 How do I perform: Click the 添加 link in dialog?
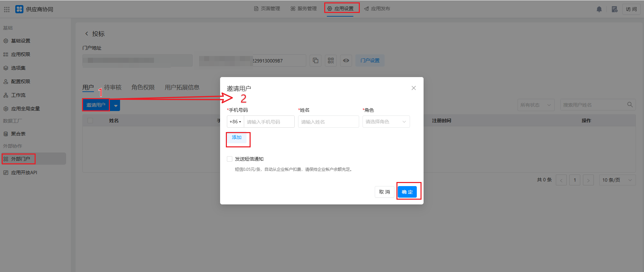coord(237,138)
